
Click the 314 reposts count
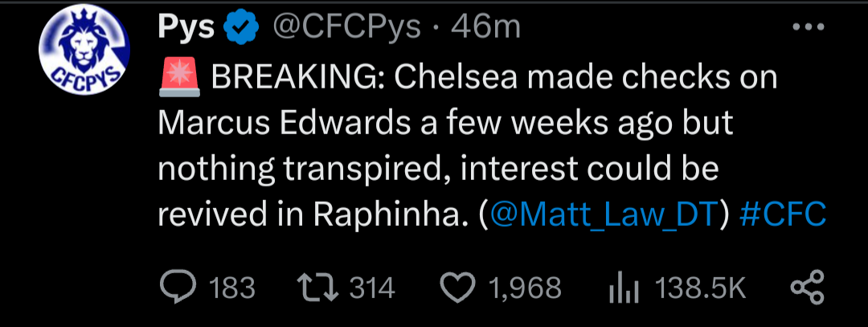[372, 288]
